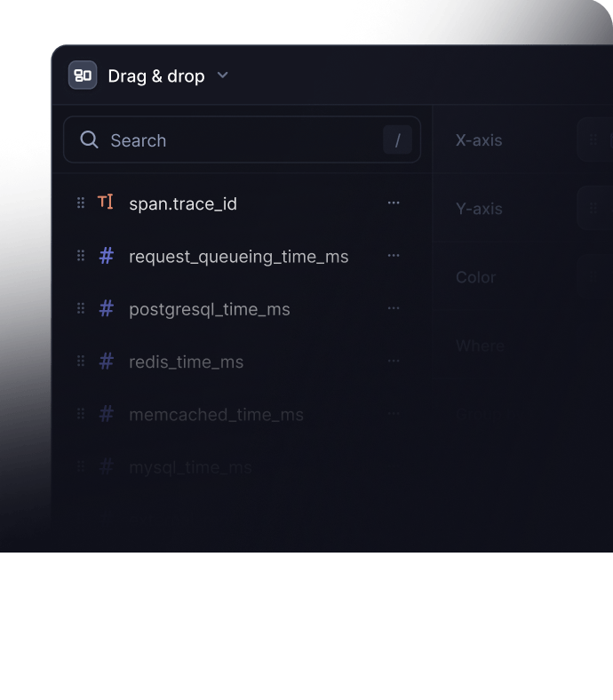613x700 pixels.
Task: Open the more options menu for span.trace_id
Action: [x=394, y=203]
